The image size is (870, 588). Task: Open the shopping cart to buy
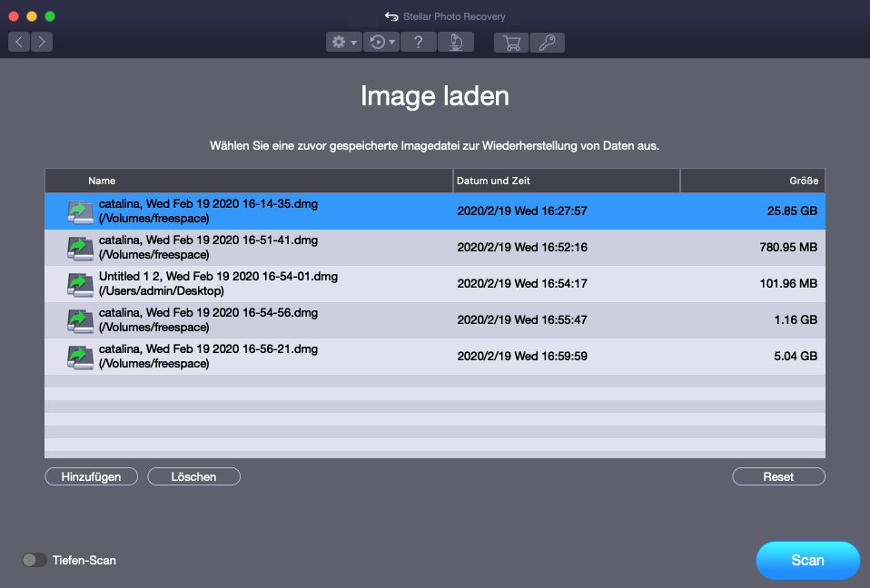coord(511,42)
